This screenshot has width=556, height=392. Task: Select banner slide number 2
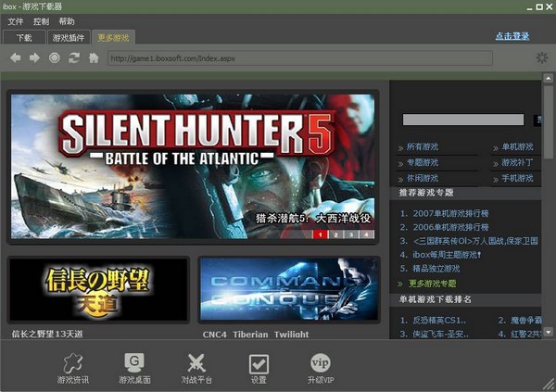tap(335, 234)
